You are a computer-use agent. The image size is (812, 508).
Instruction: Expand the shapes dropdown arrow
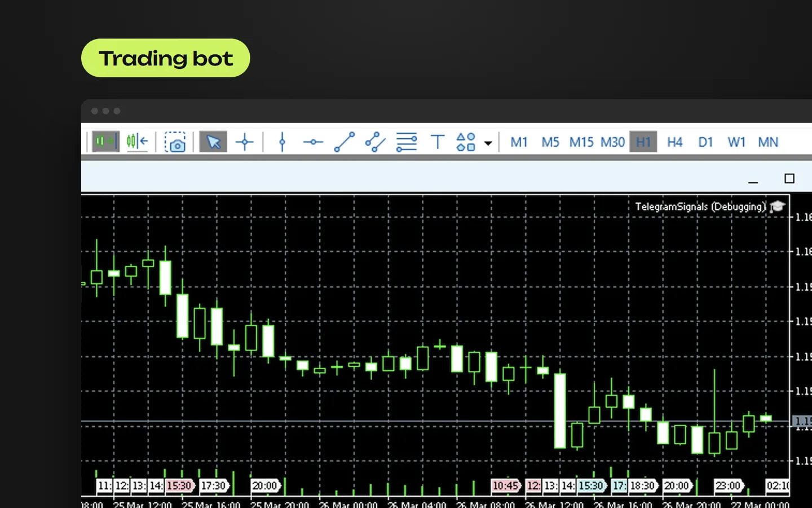488,143
